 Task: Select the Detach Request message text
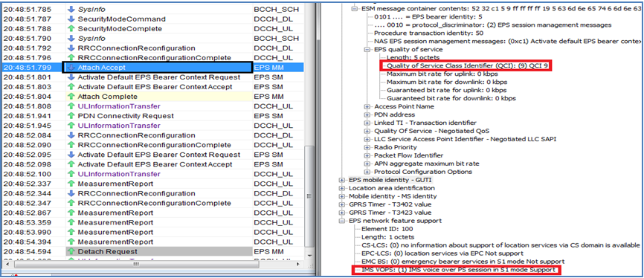[x=107, y=251]
